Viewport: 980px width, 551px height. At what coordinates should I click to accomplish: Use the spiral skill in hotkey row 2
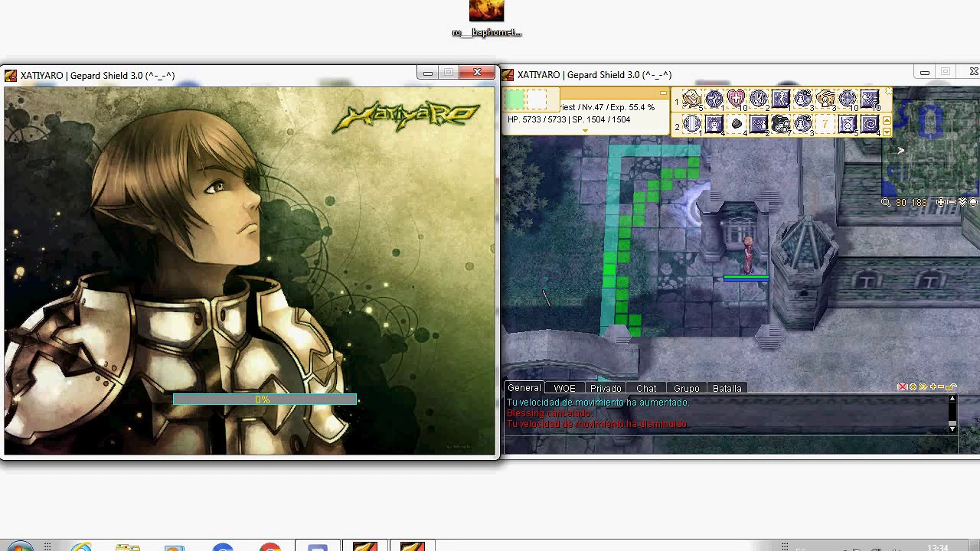[870, 124]
